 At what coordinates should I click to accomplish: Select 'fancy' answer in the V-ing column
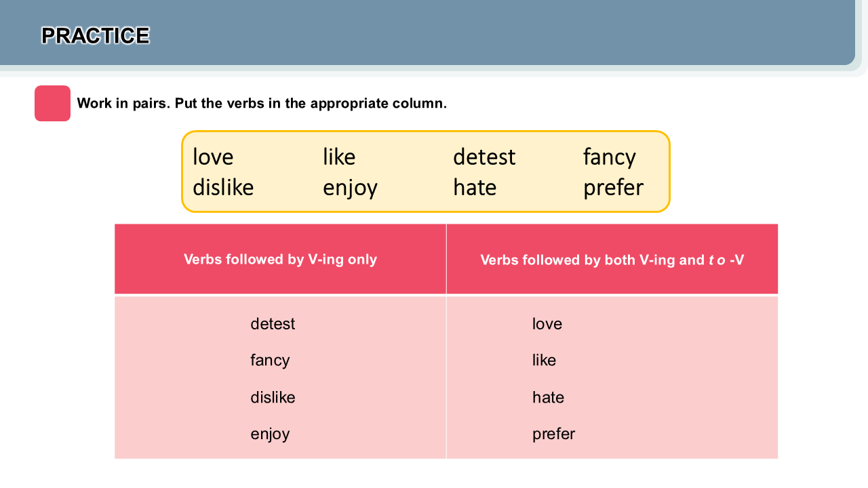[x=270, y=361]
